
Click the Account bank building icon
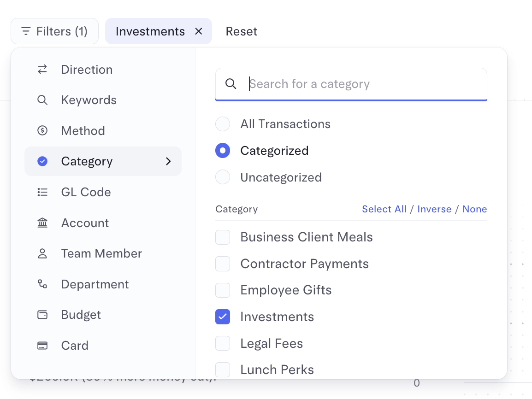(x=42, y=223)
